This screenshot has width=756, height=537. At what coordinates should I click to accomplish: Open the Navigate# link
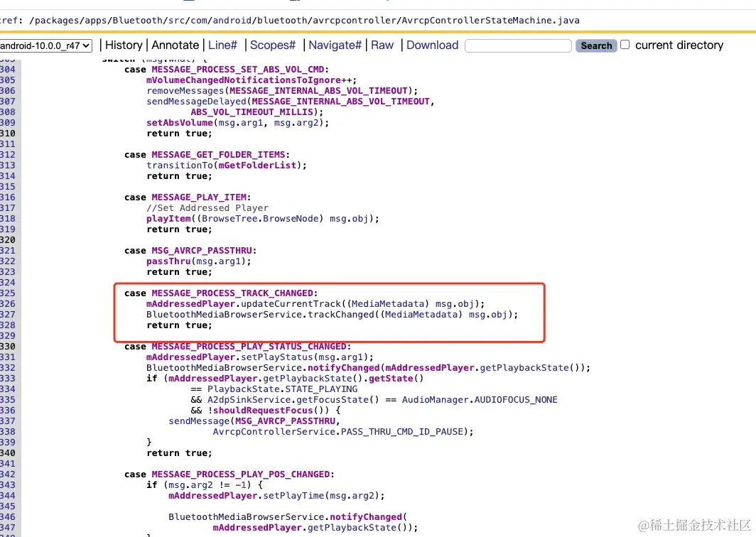pyautogui.click(x=335, y=45)
